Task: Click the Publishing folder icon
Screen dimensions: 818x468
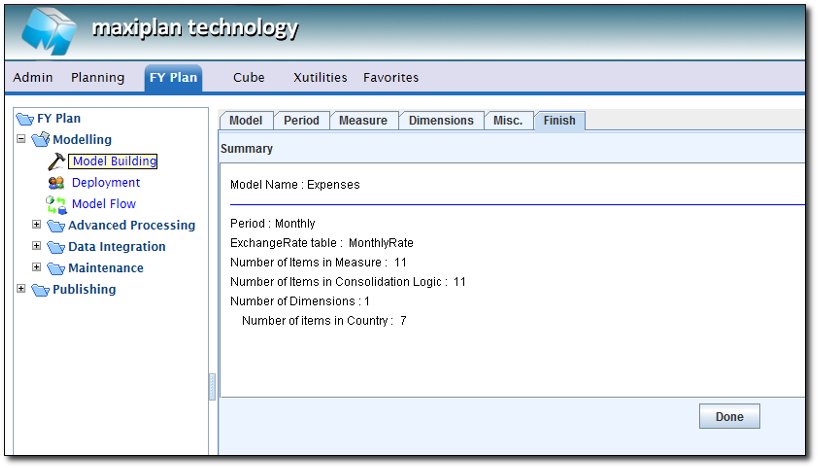Action: click(x=40, y=290)
